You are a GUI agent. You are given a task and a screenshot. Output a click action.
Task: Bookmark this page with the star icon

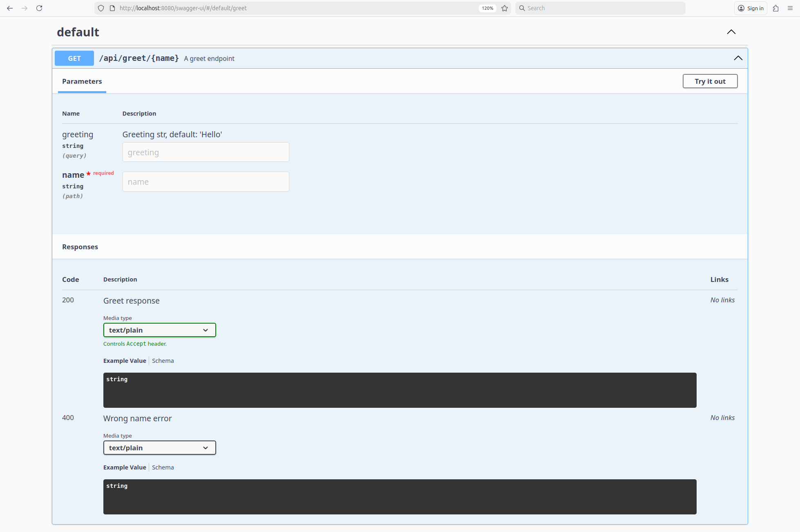pos(505,8)
